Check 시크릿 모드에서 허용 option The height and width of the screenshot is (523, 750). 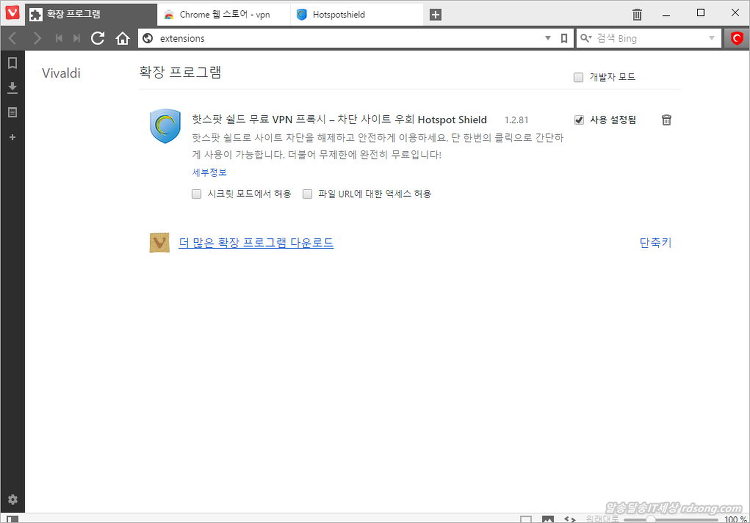tap(197, 194)
